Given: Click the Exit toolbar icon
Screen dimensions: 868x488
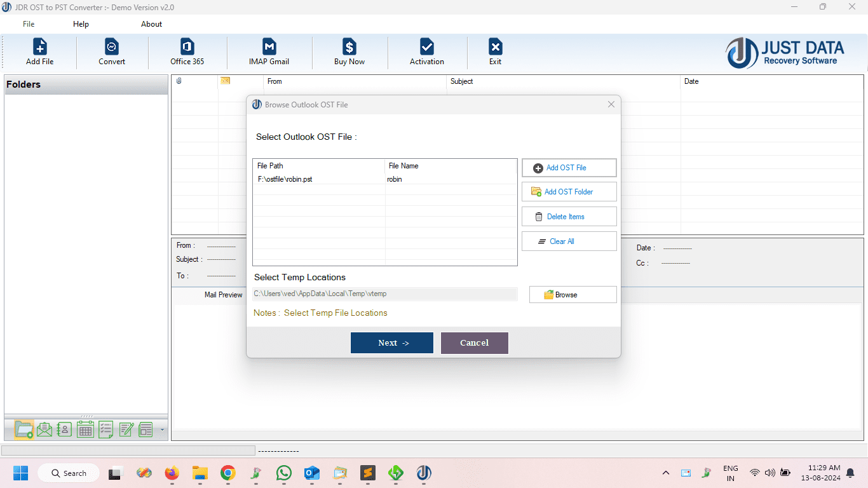Looking at the screenshot, I should coord(495,51).
